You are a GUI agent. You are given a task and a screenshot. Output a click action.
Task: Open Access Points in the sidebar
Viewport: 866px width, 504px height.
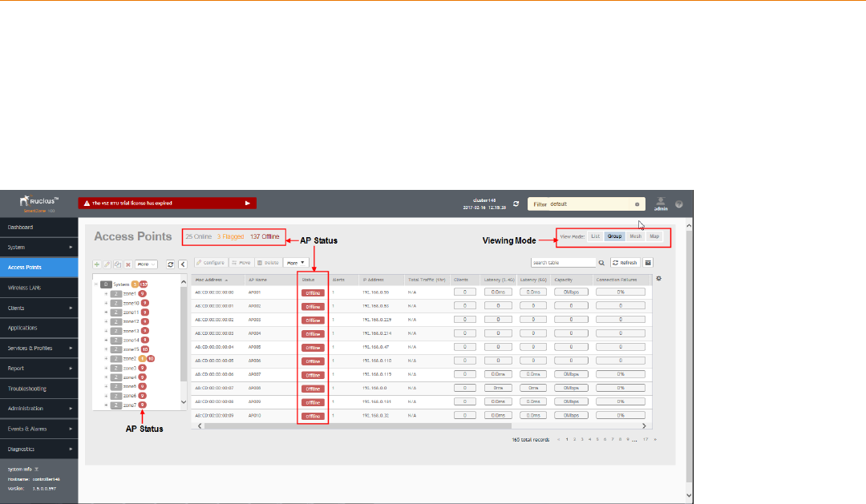click(x=38, y=267)
